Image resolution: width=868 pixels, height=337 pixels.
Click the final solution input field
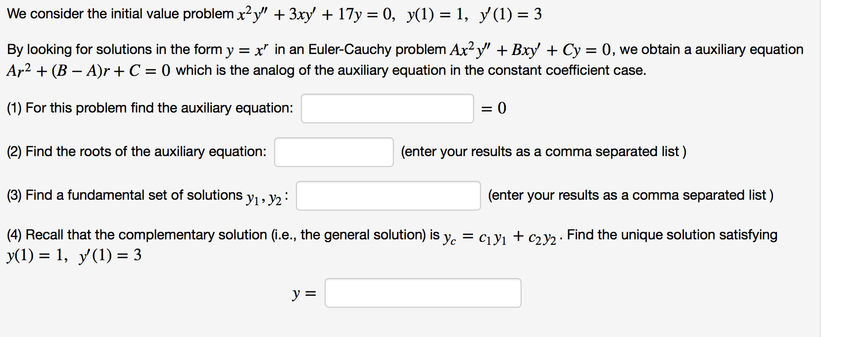point(423,293)
